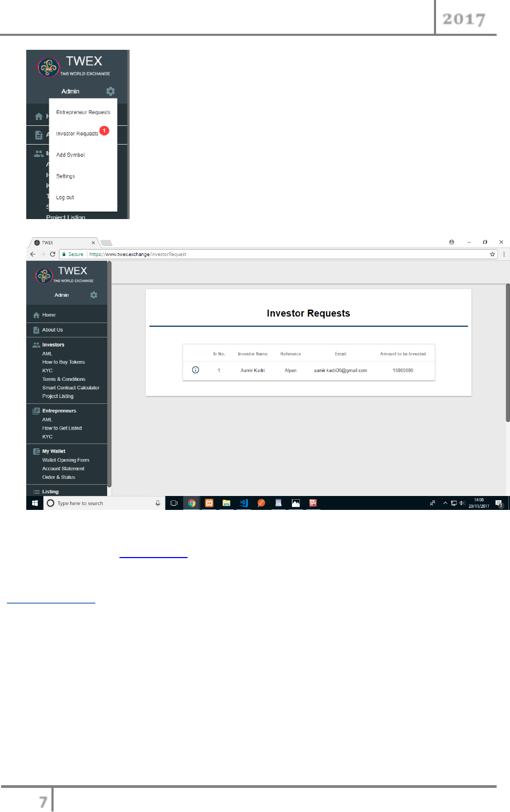This screenshot has width=510, height=812.
Task: Click the Listing section heading
Action: point(50,492)
